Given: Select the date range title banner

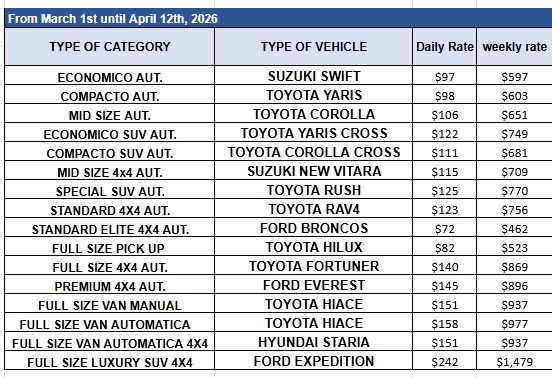Looking at the screenshot, I should point(278,18).
